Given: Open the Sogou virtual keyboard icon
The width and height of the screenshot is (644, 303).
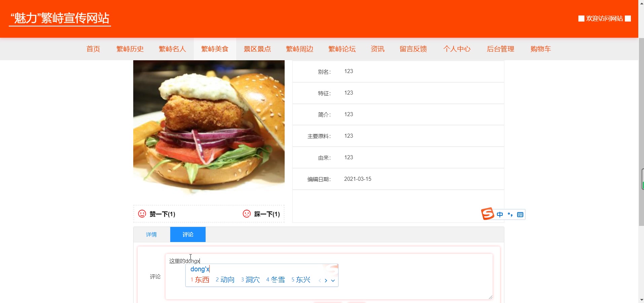Looking at the screenshot, I should 520,214.
